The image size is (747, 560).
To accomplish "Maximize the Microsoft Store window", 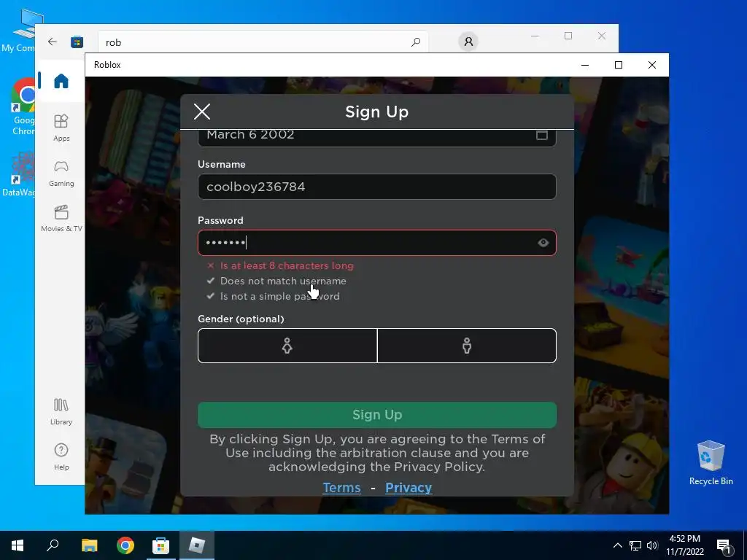I will [568, 36].
